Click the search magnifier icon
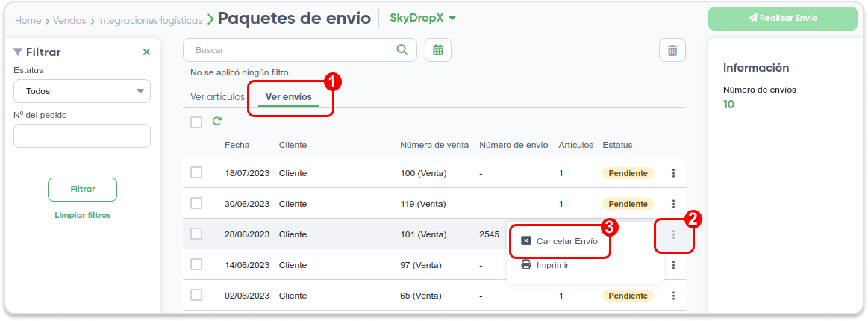 (x=402, y=50)
